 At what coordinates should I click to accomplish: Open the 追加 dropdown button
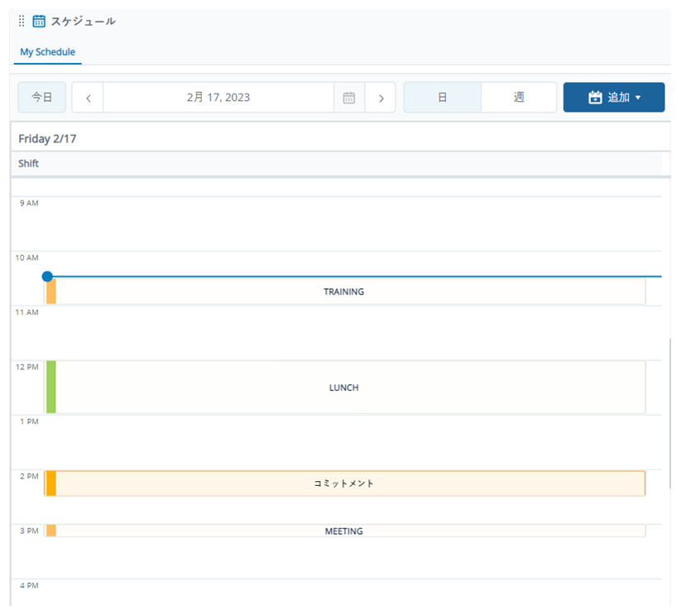614,98
